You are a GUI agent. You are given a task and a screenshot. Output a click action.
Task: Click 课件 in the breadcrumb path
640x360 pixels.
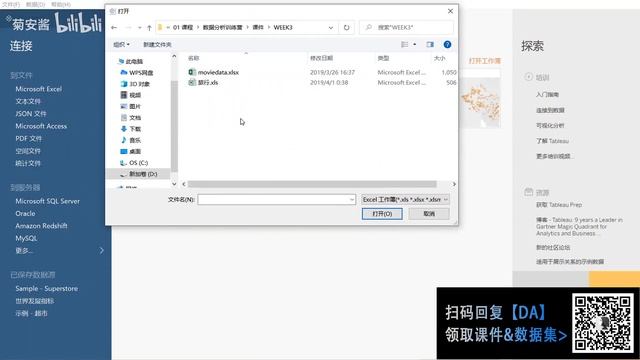click(x=258, y=27)
